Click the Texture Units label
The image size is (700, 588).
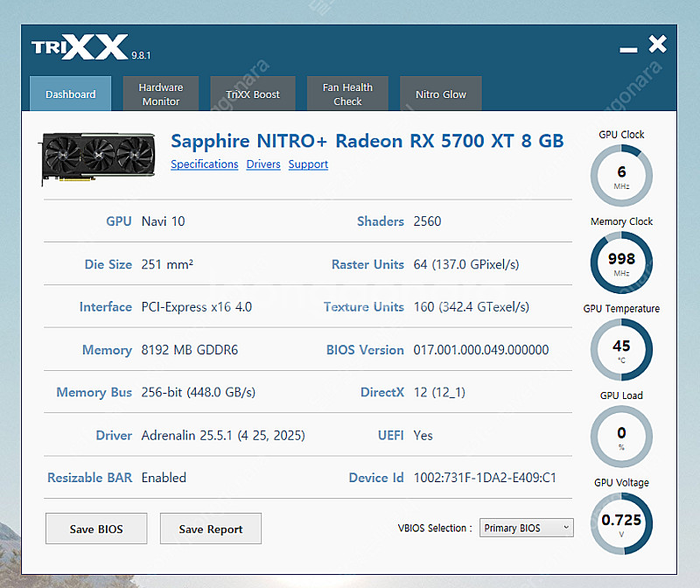[x=363, y=307]
